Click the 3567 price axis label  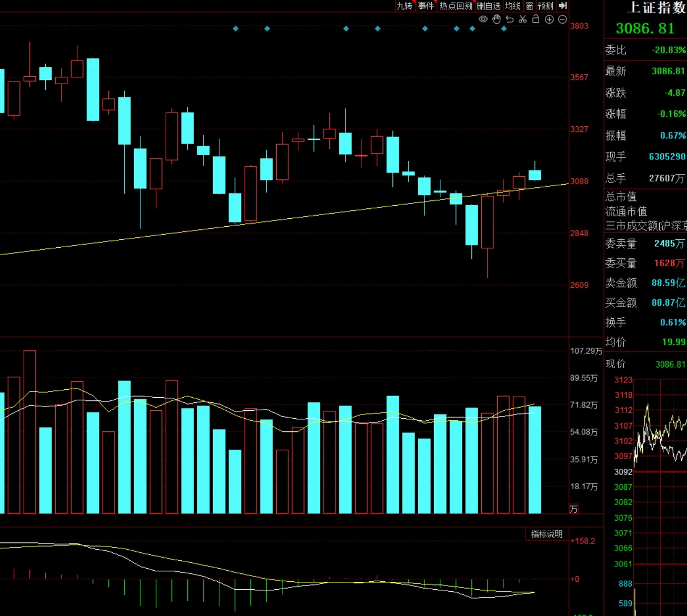click(579, 77)
